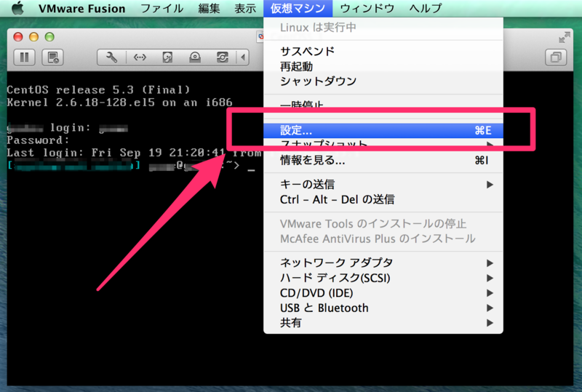
Task: Close the 仮想マシン menu from the menu bar
Action: [298, 8]
